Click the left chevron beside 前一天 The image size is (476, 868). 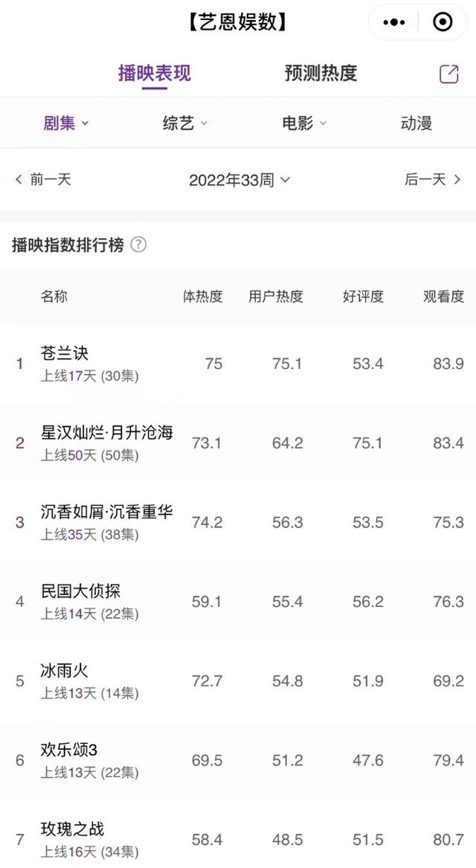click(x=18, y=179)
